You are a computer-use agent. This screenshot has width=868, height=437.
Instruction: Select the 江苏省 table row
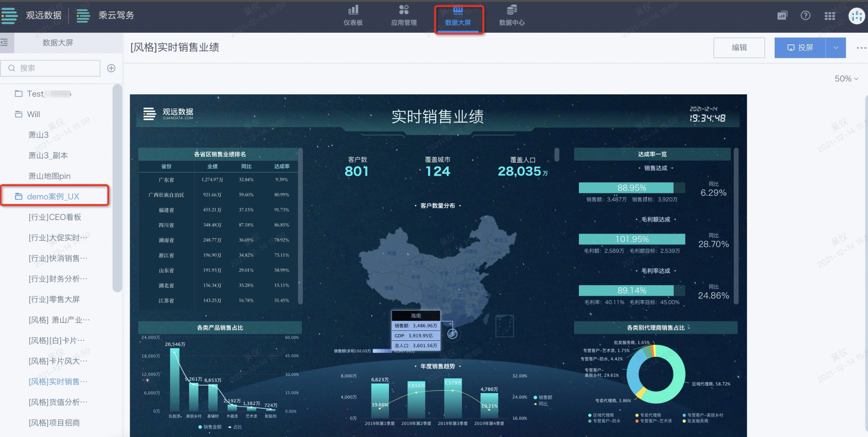218,301
